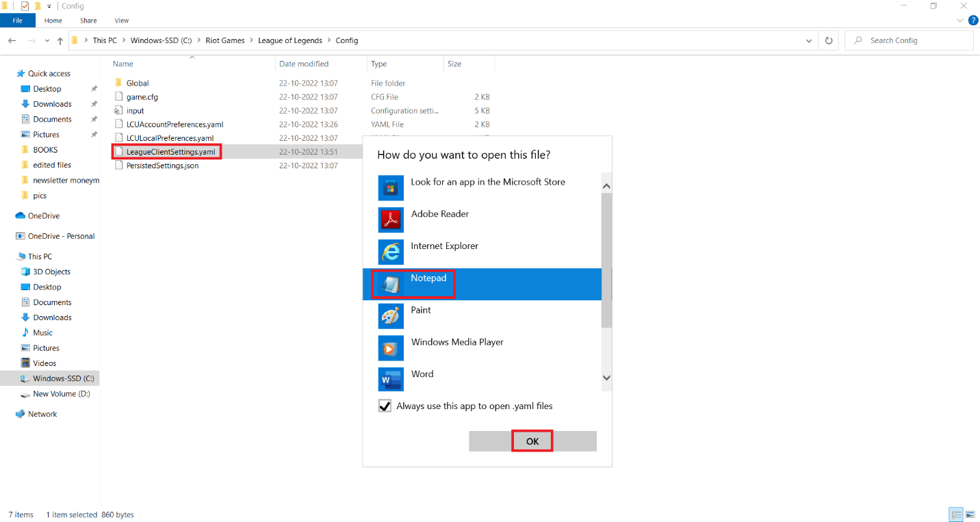This screenshot has height=522, width=980.
Task: Select OneDrive - Personal in sidebar
Action: 61,236
